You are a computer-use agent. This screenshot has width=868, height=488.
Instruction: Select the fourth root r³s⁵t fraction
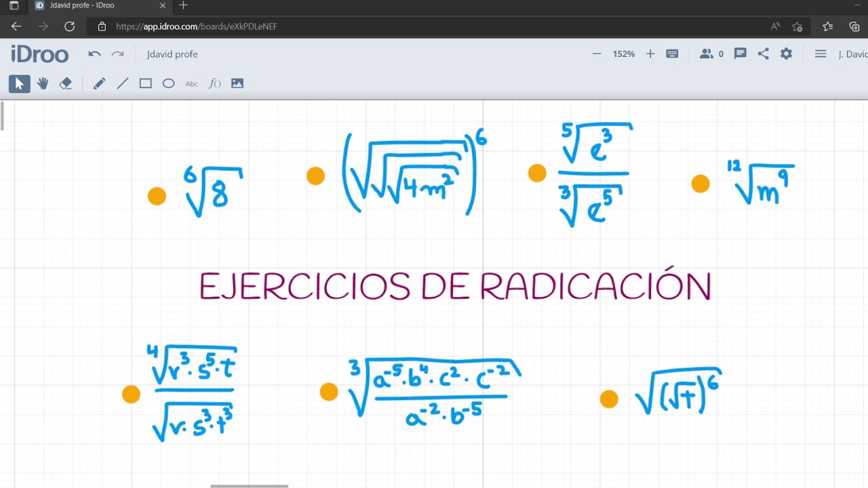(192, 392)
